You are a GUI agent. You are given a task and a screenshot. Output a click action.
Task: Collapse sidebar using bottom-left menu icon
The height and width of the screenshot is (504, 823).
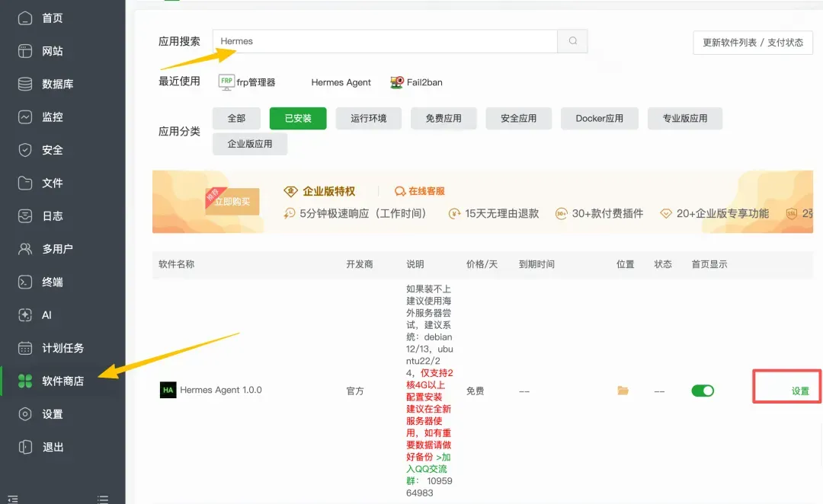tap(13, 499)
